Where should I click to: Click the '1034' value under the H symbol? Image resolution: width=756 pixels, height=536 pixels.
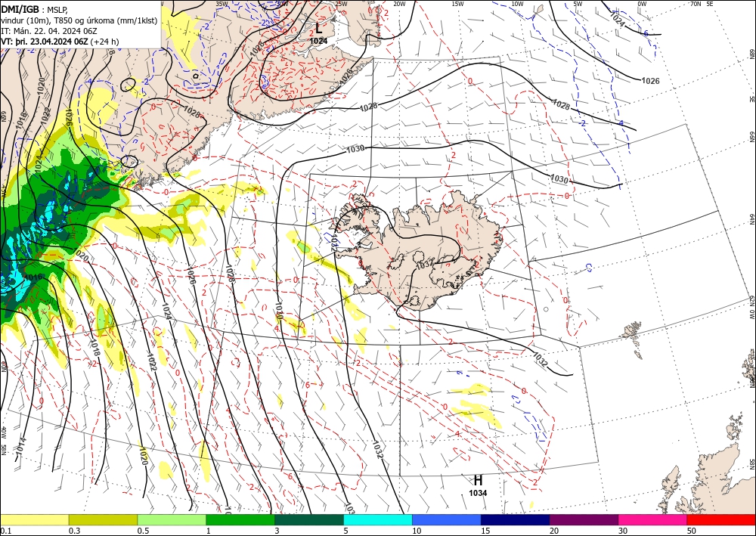pos(478,493)
